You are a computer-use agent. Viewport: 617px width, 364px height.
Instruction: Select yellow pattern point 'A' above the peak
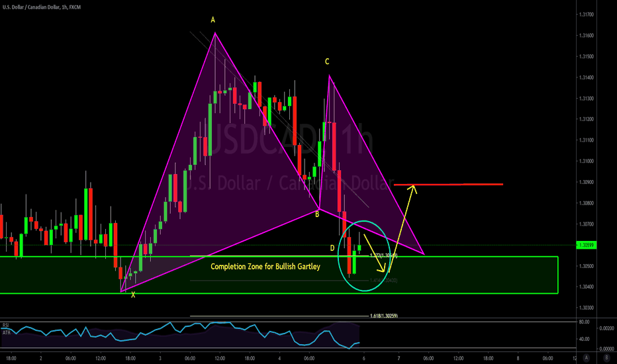click(x=213, y=20)
